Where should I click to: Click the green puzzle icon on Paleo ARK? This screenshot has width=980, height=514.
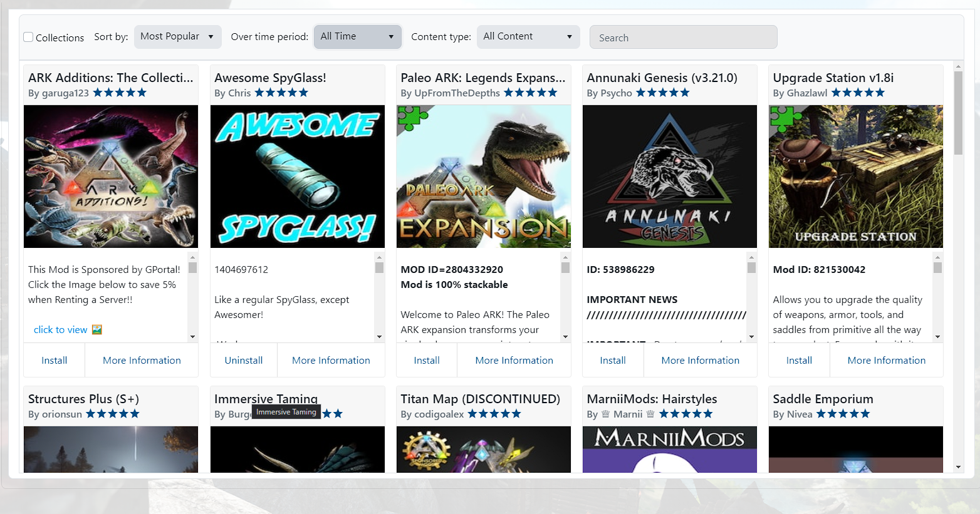pos(412,117)
